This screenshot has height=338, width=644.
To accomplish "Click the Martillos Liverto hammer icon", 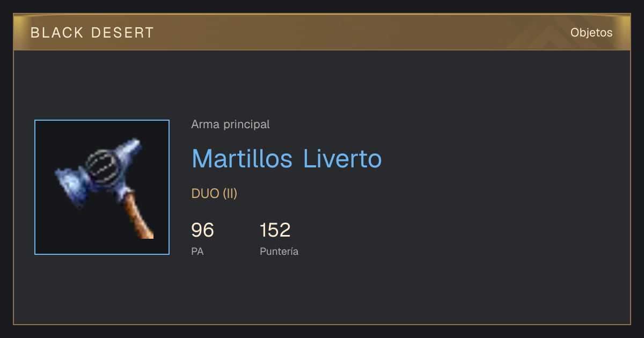I will (x=102, y=187).
